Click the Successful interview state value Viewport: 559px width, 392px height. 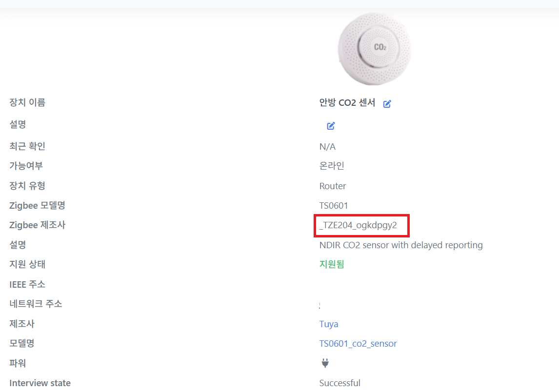click(340, 383)
